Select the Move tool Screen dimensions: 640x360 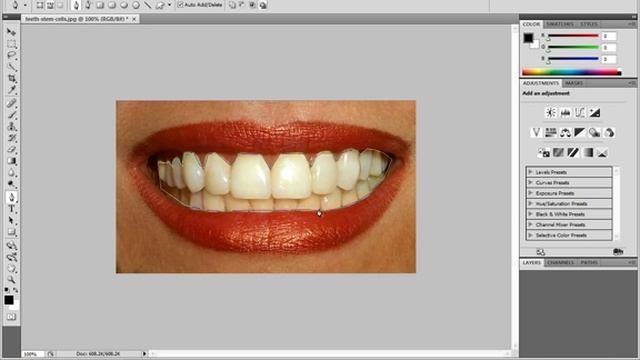click(11, 32)
